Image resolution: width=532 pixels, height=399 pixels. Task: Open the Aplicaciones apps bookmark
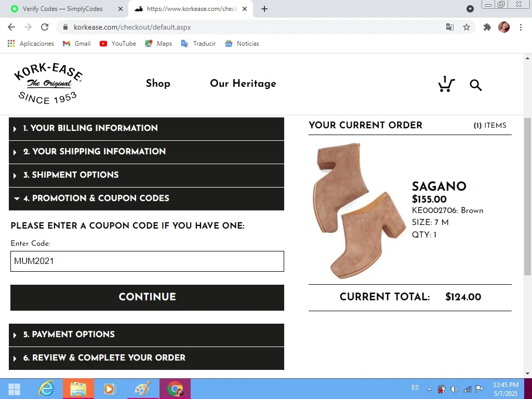click(31, 44)
